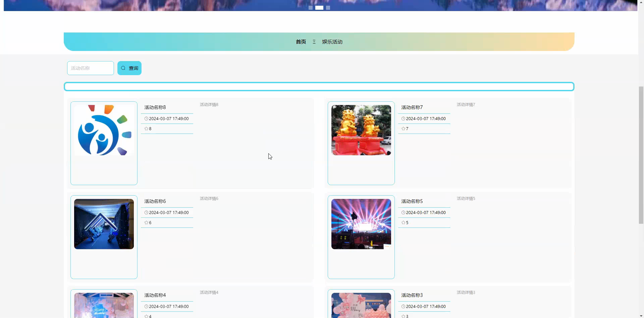Select the third carousel indicator dot
Viewport: 644px width, 318px height.
[x=328, y=8]
